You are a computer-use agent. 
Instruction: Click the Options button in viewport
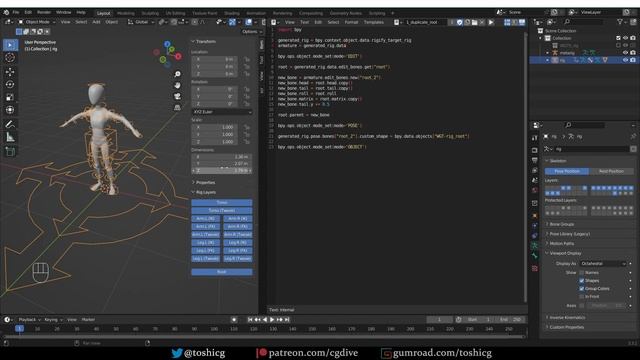click(x=251, y=31)
